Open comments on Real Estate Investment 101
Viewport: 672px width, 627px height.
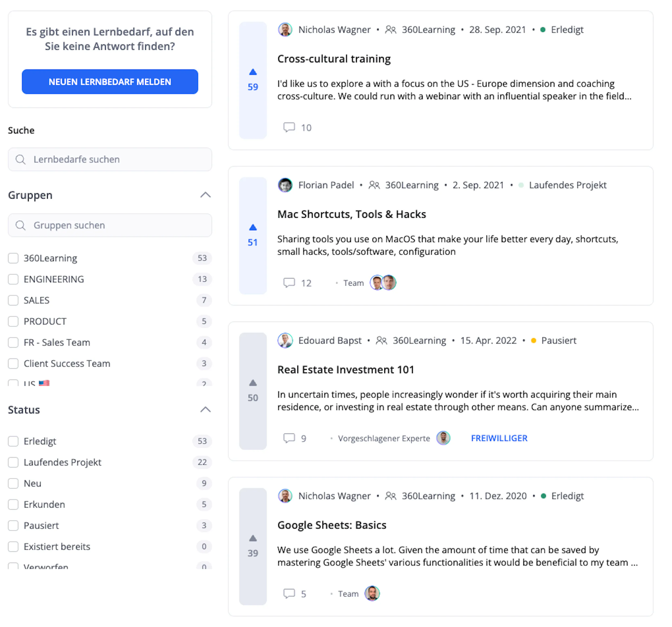(295, 438)
